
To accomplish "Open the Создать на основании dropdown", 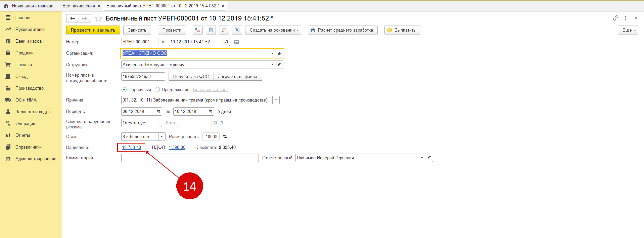I will 273,30.
